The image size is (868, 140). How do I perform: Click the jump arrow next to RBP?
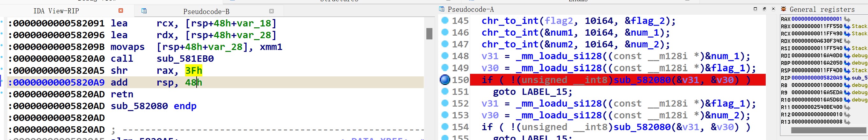pos(847,63)
